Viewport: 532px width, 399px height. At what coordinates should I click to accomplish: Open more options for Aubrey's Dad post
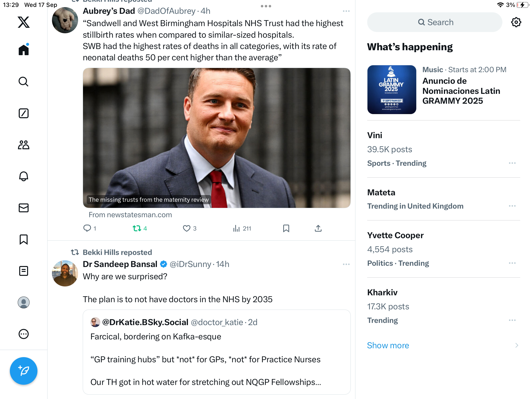(x=346, y=11)
